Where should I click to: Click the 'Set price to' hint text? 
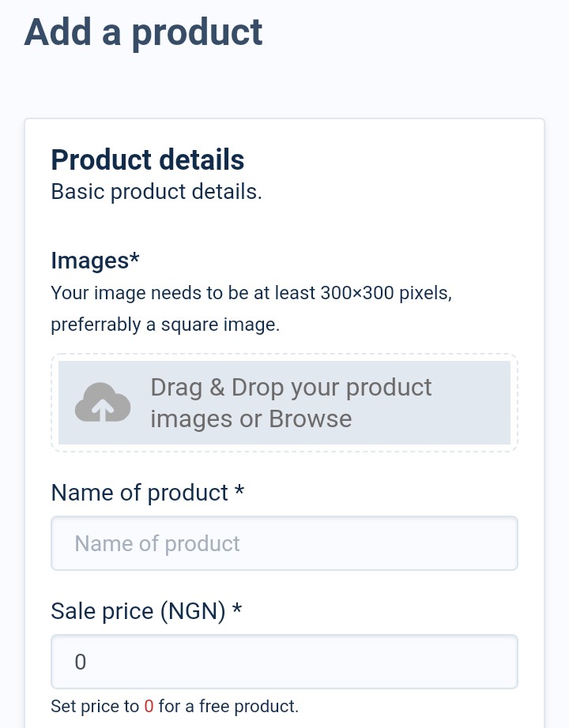click(x=95, y=706)
